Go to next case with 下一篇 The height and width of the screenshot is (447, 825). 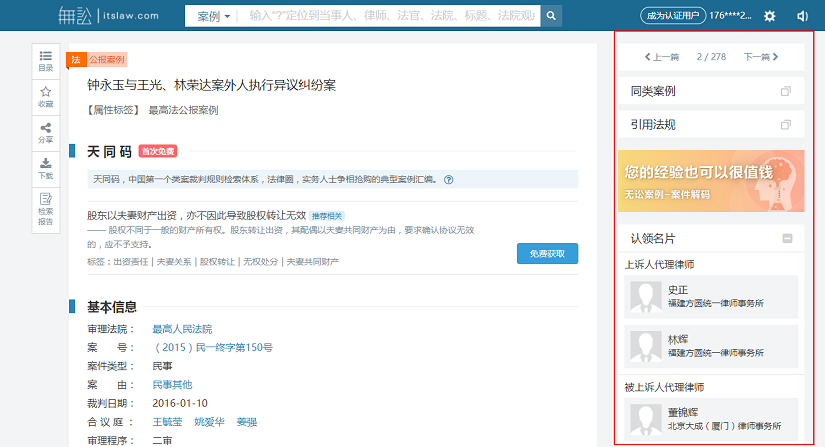click(761, 57)
